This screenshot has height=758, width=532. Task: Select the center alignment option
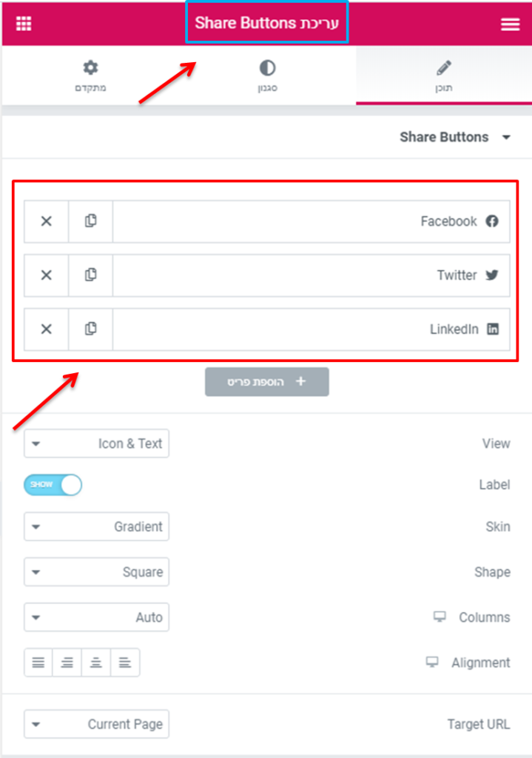(95, 663)
